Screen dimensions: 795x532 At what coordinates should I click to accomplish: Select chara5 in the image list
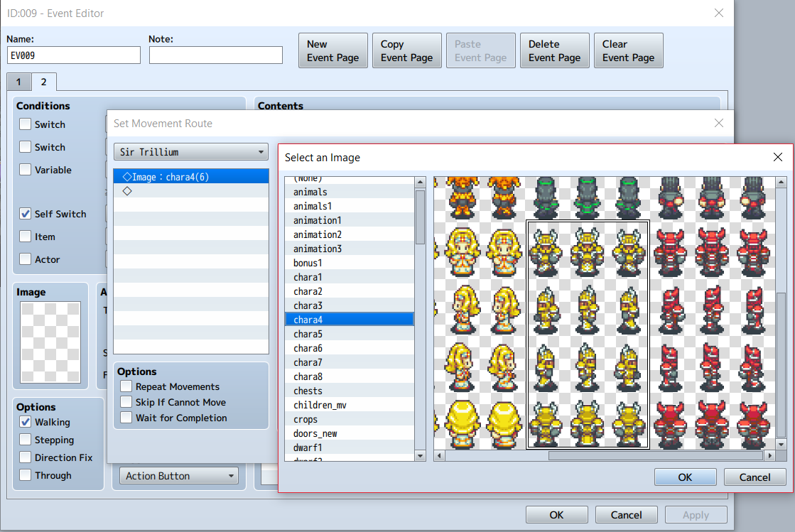350,334
